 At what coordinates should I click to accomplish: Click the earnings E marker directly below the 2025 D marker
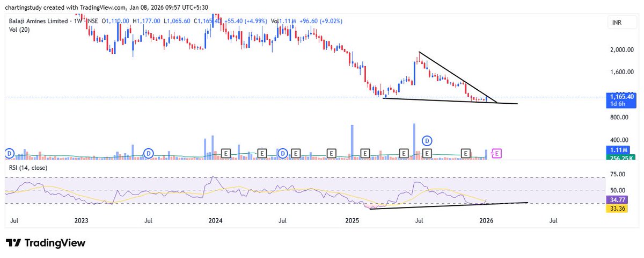click(x=428, y=154)
